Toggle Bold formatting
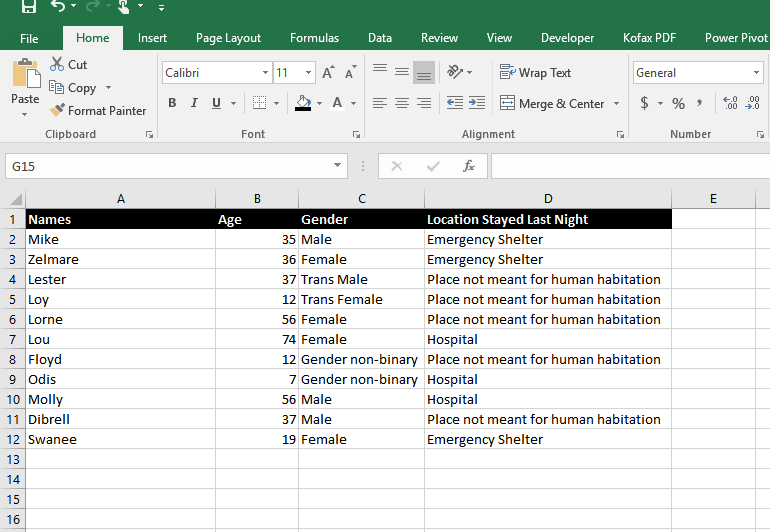This screenshot has height=532, width=770. [x=172, y=103]
